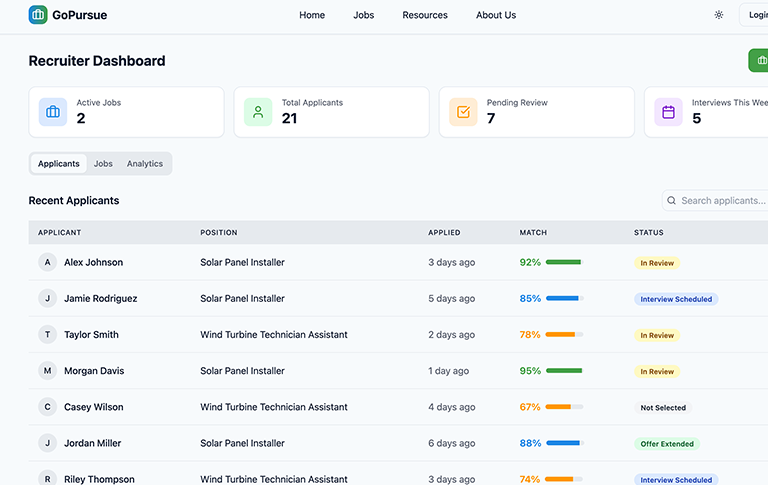Click the Interviews This Week calendar icon
Screen dimensions: 768x485
[669, 112]
